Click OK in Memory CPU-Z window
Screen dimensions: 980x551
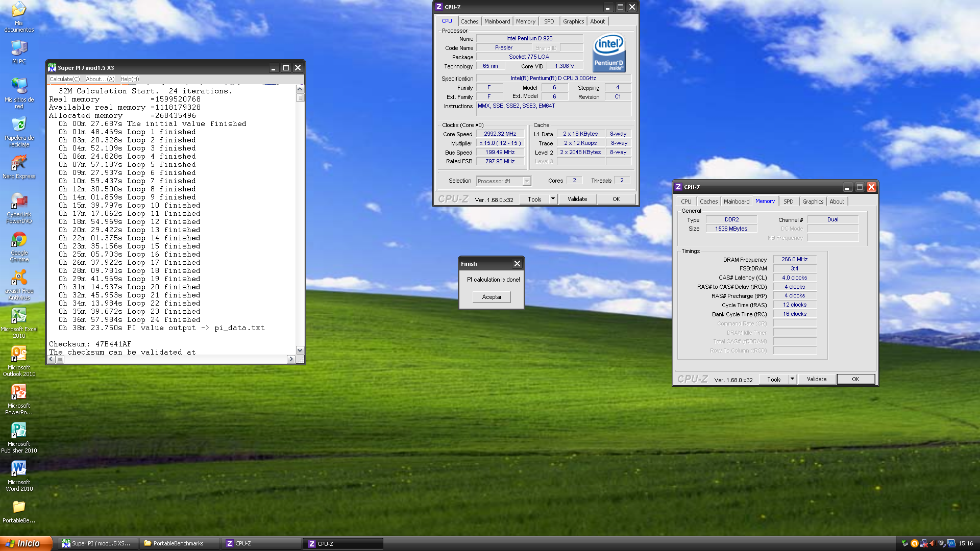855,379
